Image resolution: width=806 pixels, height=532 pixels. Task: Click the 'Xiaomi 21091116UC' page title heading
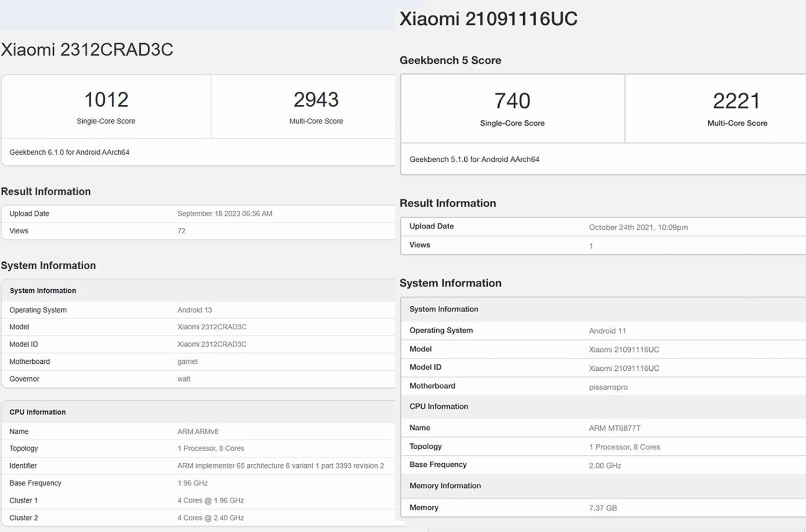pos(488,19)
